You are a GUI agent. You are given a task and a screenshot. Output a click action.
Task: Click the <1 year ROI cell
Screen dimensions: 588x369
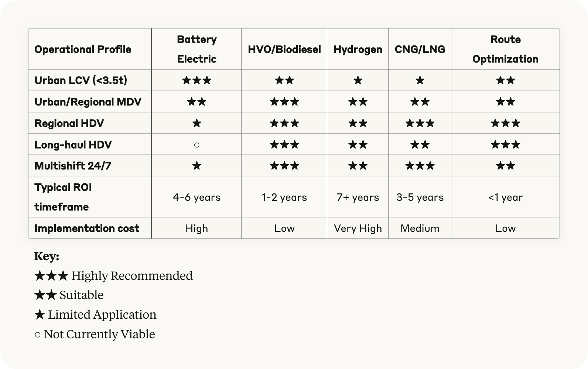(x=505, y=197)
